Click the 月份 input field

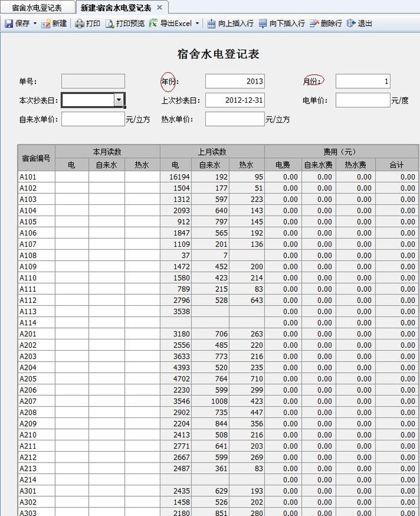pos(363,81)
